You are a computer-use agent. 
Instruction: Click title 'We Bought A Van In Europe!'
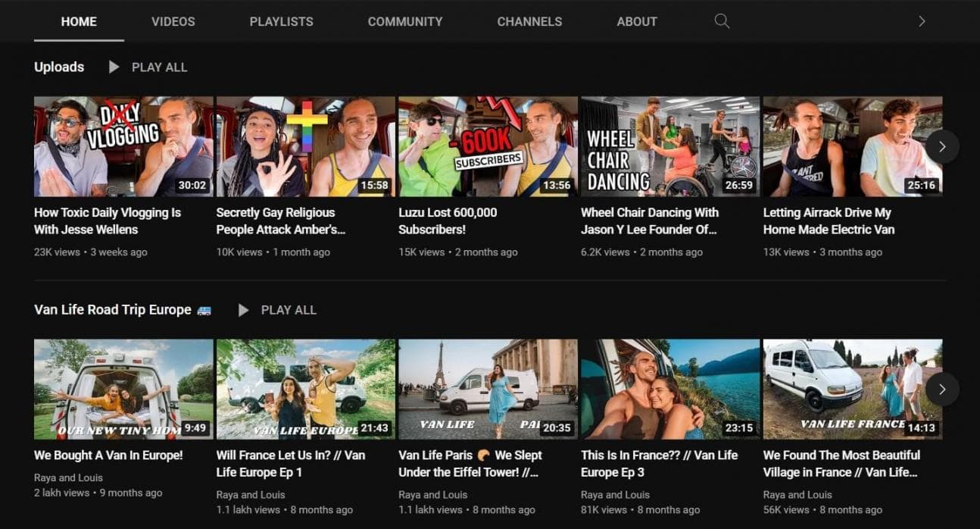(108, 455)
